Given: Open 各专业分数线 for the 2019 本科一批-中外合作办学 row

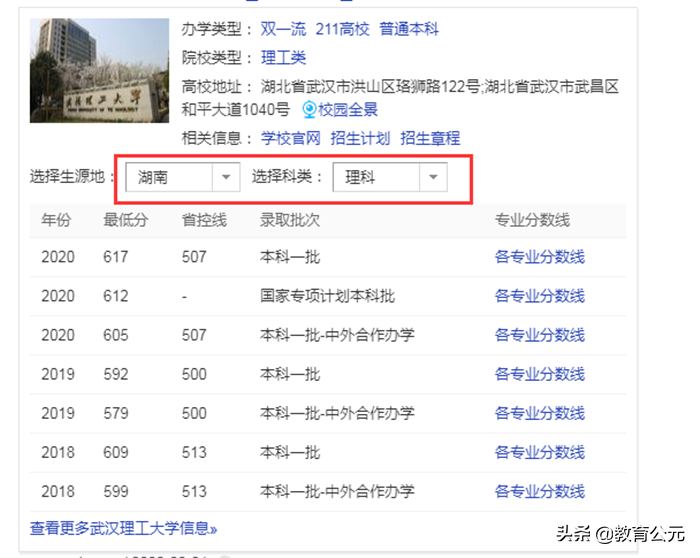Looking at the screenshot, I should [540, 413].
